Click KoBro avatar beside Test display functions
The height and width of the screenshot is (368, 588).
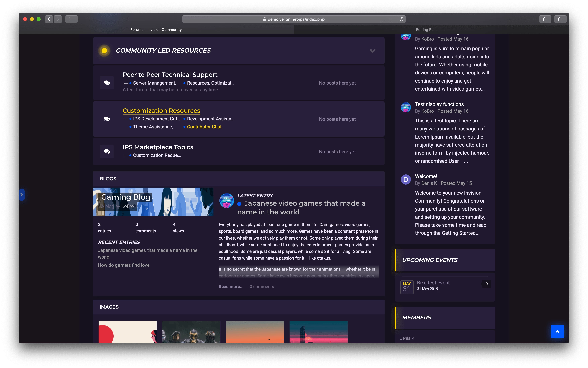pyautogui.click(x=406, y=107)
